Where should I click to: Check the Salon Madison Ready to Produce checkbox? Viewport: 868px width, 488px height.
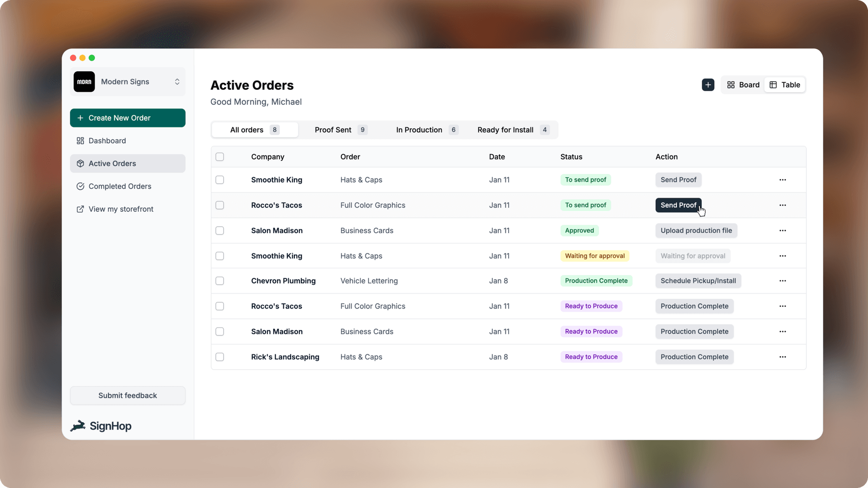pyautogui.click(x=220, y=331)
